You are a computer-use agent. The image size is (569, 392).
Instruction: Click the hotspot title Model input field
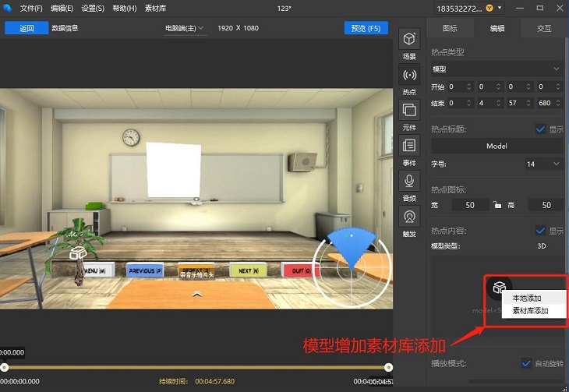click(x=497, y=146)
